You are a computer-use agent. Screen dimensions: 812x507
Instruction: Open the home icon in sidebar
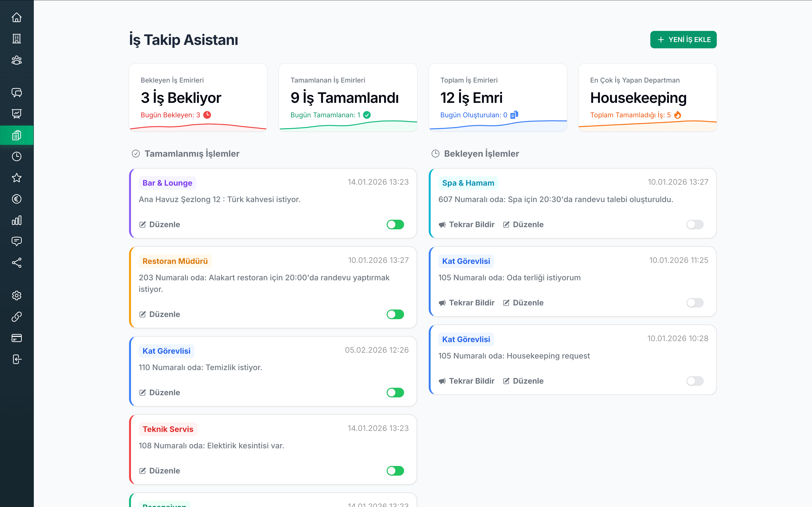pyautogui.click(x=16, y=17)
